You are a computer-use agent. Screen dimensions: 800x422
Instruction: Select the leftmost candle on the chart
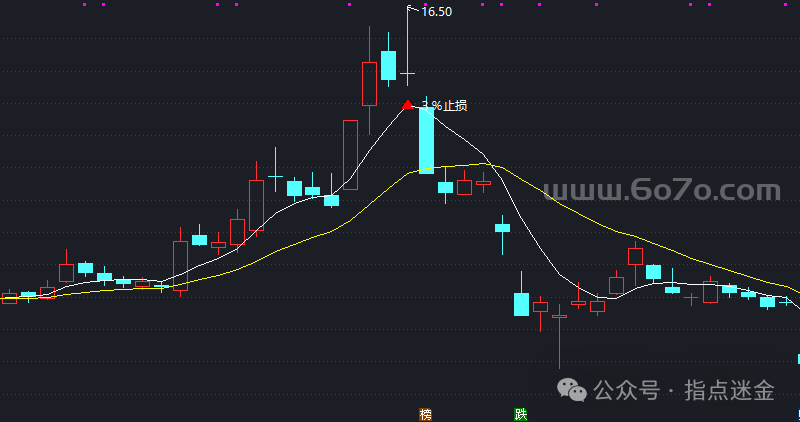[x=9, y=297]
